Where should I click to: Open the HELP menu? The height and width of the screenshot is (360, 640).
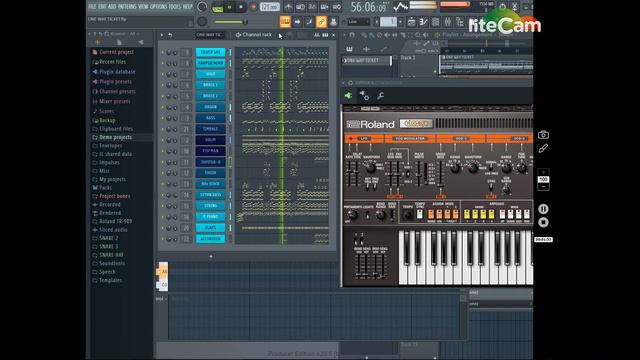[187, 7]
